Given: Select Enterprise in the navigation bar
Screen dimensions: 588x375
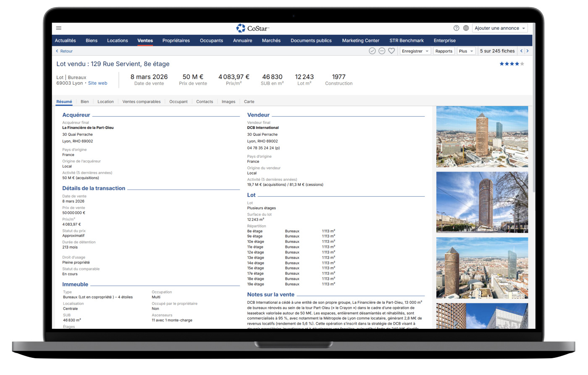Looking at the screenshot, I should [x=445, y=41].
